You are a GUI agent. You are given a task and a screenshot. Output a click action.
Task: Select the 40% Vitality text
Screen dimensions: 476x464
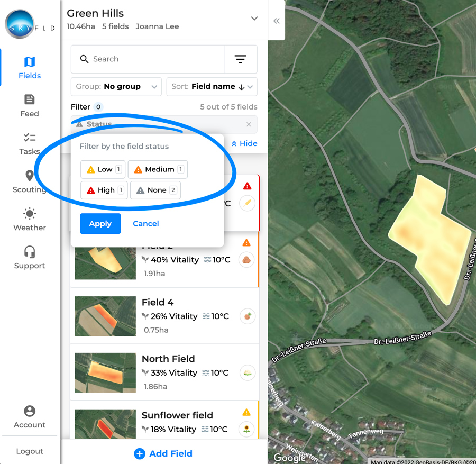coord(175,260)
